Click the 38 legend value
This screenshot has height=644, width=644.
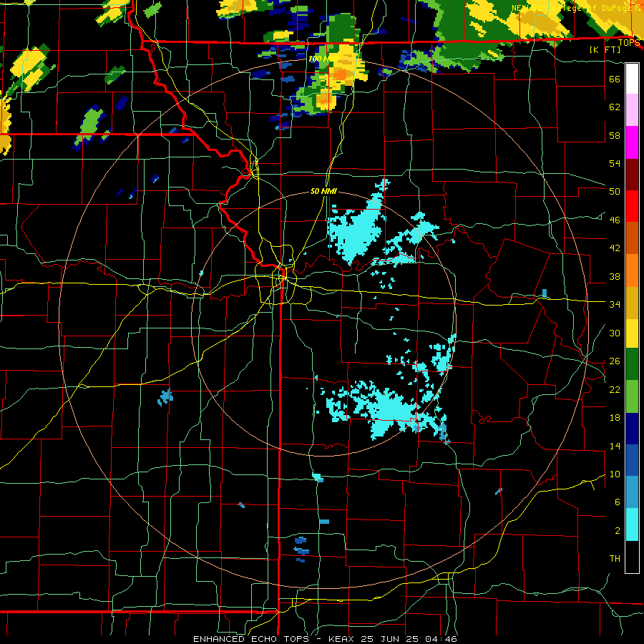click(615, 277)
